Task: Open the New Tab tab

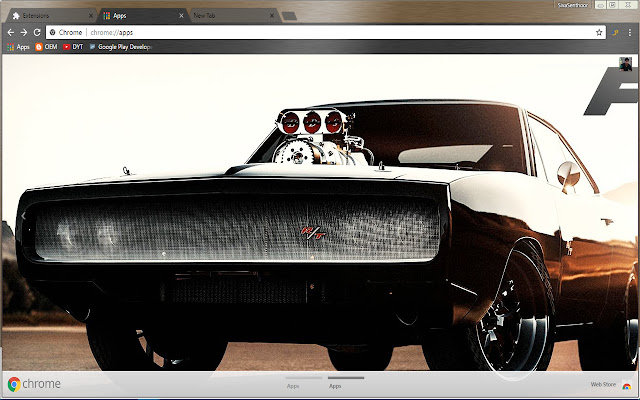Action: point(231,16)
